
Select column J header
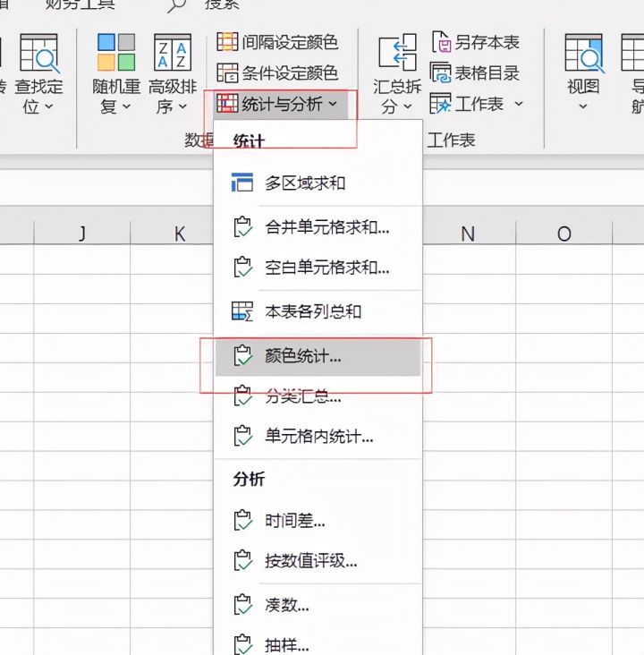(82, 233)
